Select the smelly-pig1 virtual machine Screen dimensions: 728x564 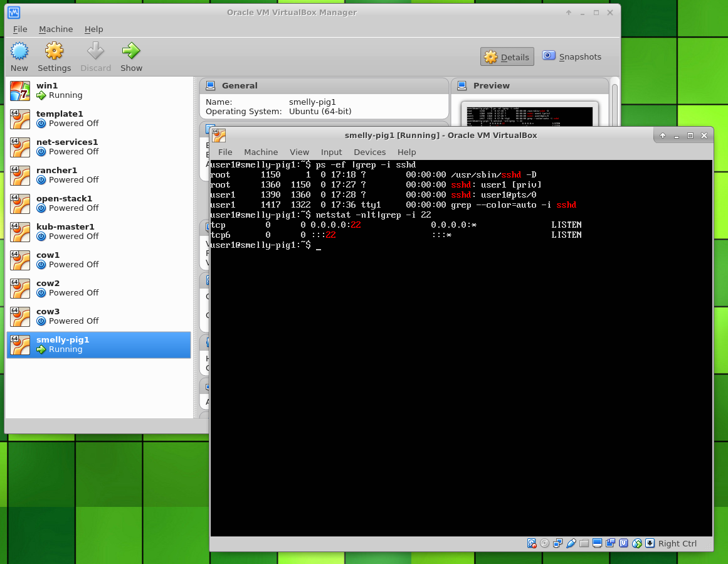[x=99, y=345]
